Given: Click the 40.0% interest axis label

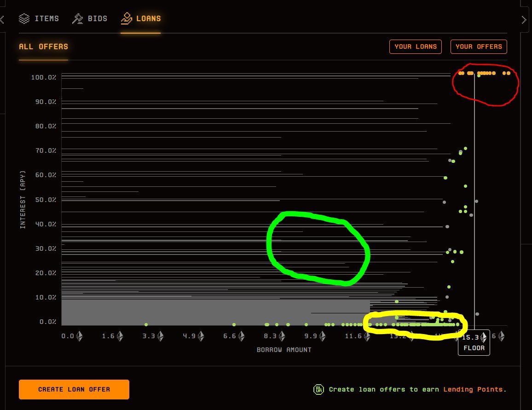Looking at the screenshot, I should click(46, 224).
